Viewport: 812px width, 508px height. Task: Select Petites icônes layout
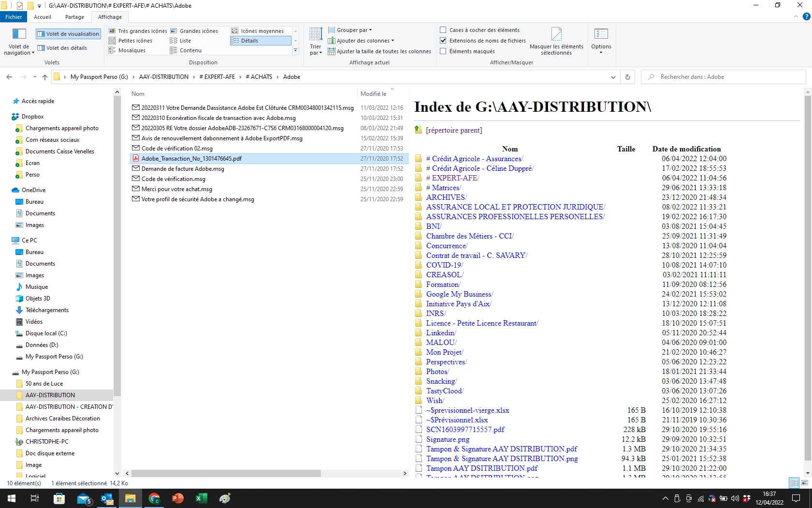(130, 41)
